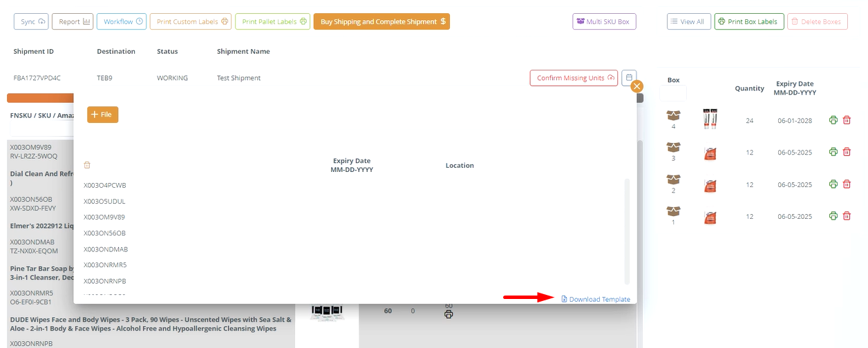This screenshot has width=868, height=348.
Task: Click the Sync button
Action: (x=31, y=21)
